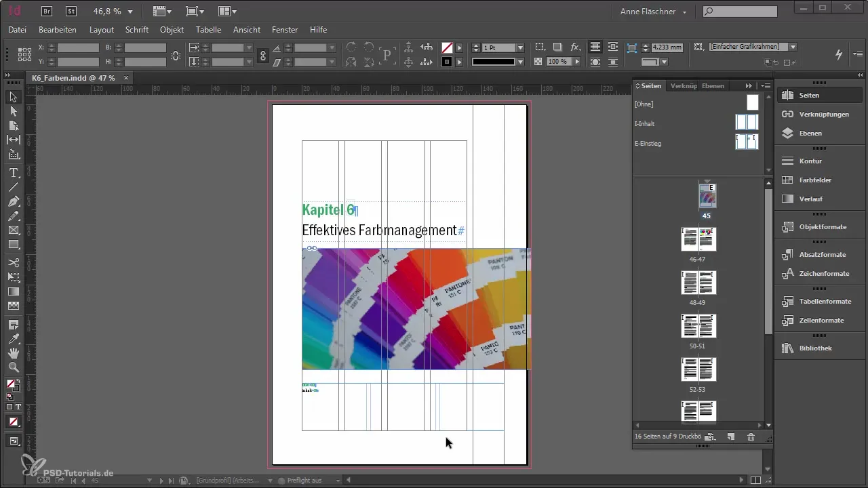Toggle no text wrap option

pos(595,47)
